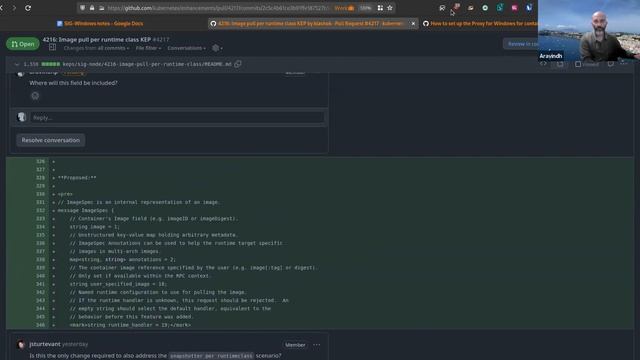This screenshot has width=640, height=360.
Task: Open the three-dot file options menu
Action: [624, 64]
